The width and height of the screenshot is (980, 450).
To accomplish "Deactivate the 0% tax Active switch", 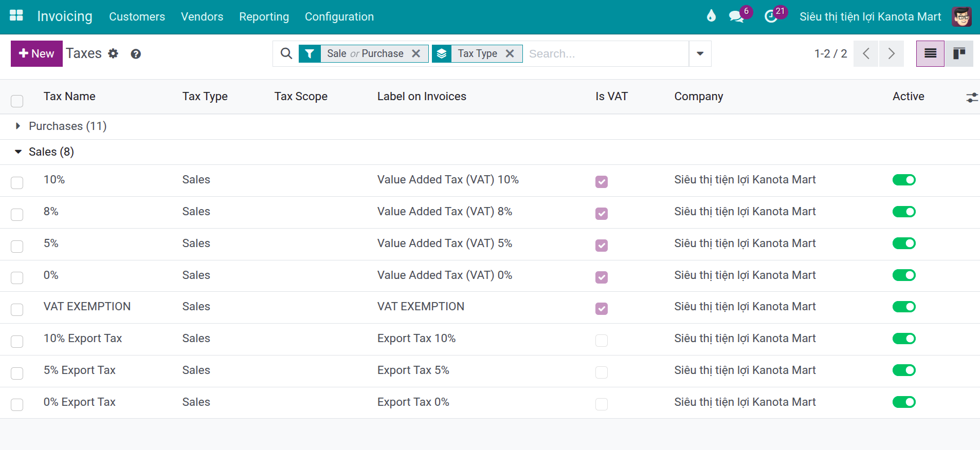I will [x=904, y=275].
